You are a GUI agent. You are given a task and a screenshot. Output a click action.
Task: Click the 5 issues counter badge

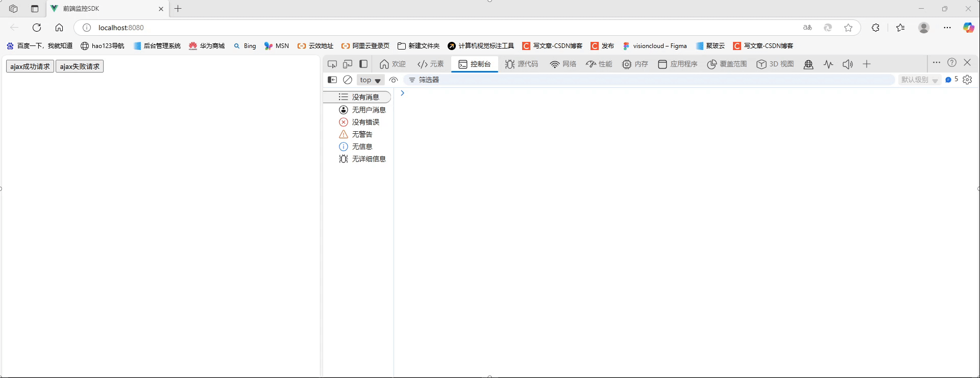(x=951, y=80)
